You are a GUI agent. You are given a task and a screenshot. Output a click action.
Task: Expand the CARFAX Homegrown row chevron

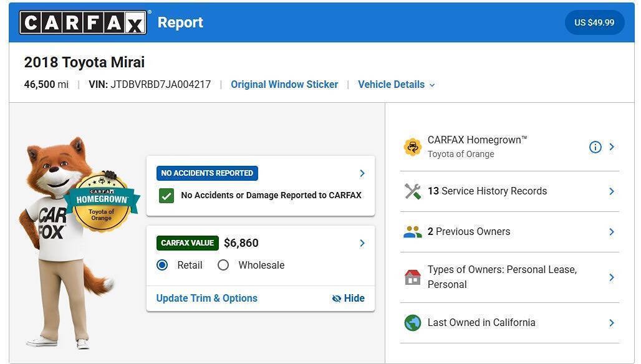[x=612, y=146]
